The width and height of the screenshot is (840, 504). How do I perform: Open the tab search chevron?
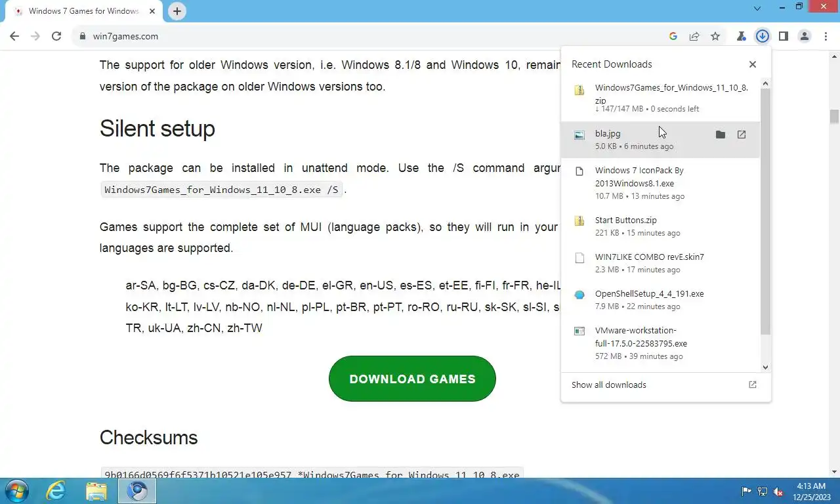coord(757,9)
